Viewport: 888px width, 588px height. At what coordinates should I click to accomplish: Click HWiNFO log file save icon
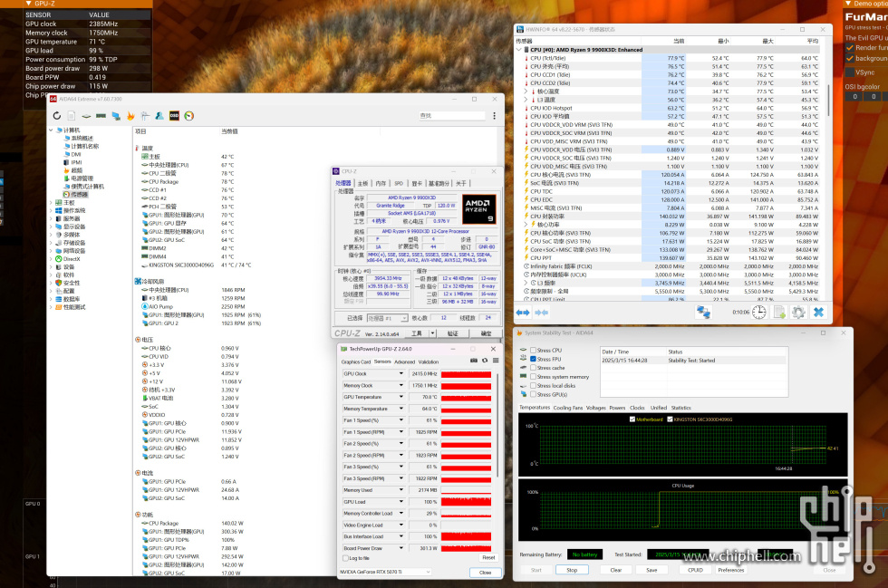tap(779, 313)
